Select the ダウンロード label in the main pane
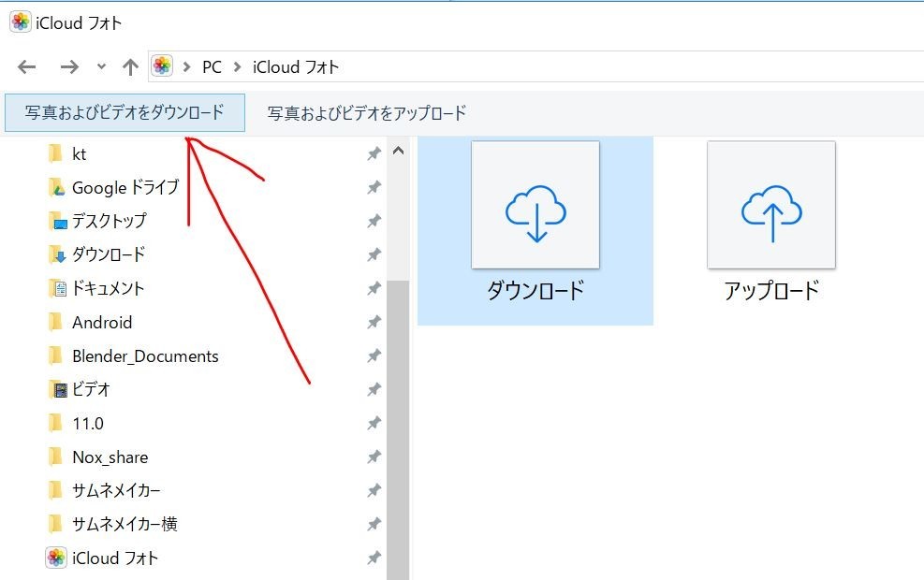The height and width of the screenshot is (580, 924). tap(535, 291)
